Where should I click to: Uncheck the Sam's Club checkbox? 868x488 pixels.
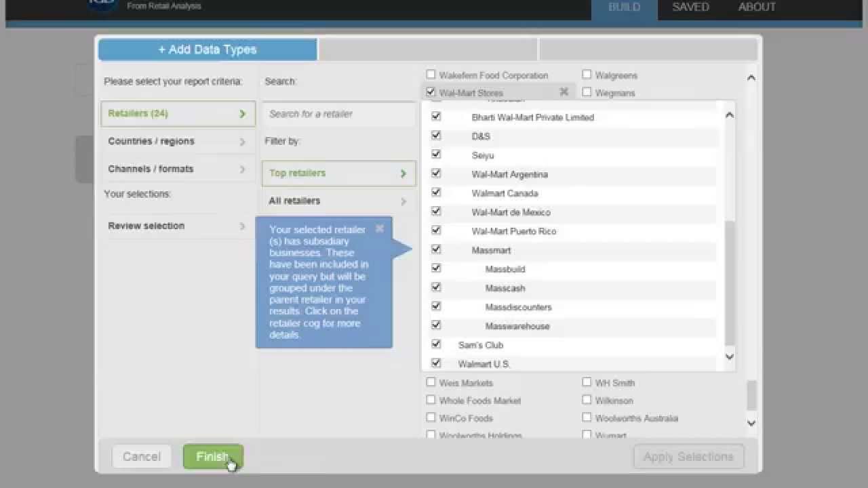pyautogui.click(x=436, y=344)
